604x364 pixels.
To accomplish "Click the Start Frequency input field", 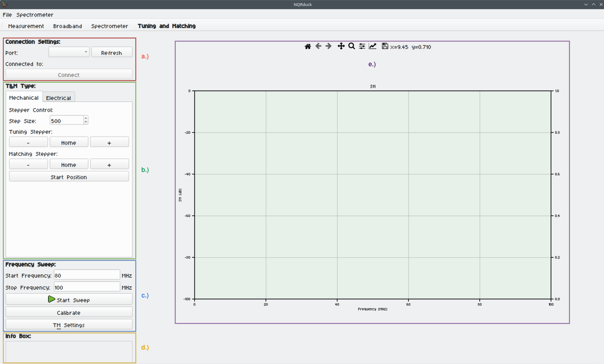I will 87,275.
